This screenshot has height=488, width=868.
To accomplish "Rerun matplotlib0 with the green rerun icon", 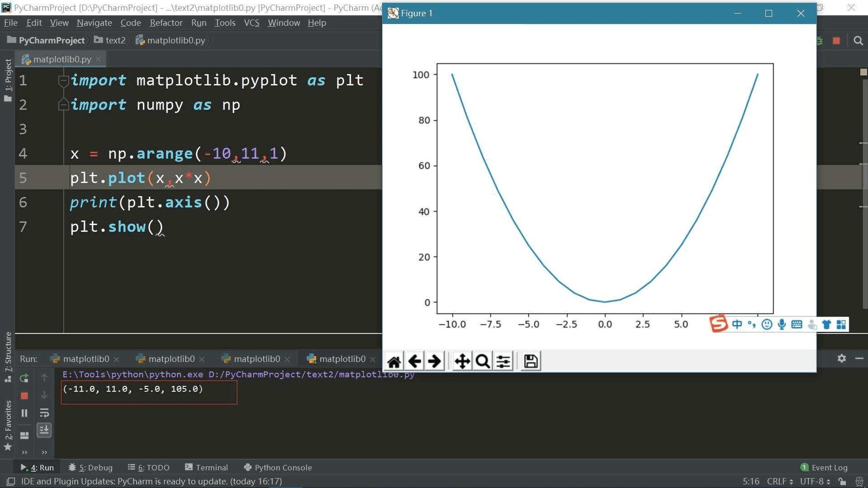I will [x=24, y=378].
